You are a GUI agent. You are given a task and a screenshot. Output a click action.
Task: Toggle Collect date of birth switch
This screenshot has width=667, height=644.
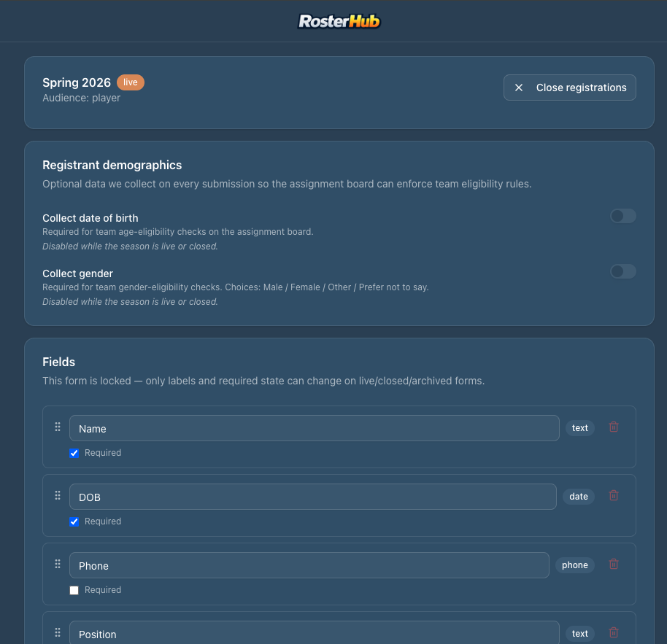[623, 216]
